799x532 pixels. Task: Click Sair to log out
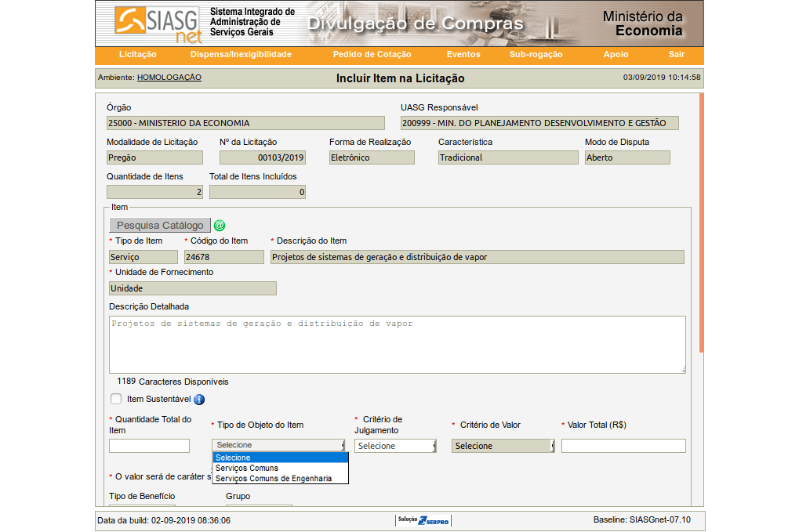677,55
